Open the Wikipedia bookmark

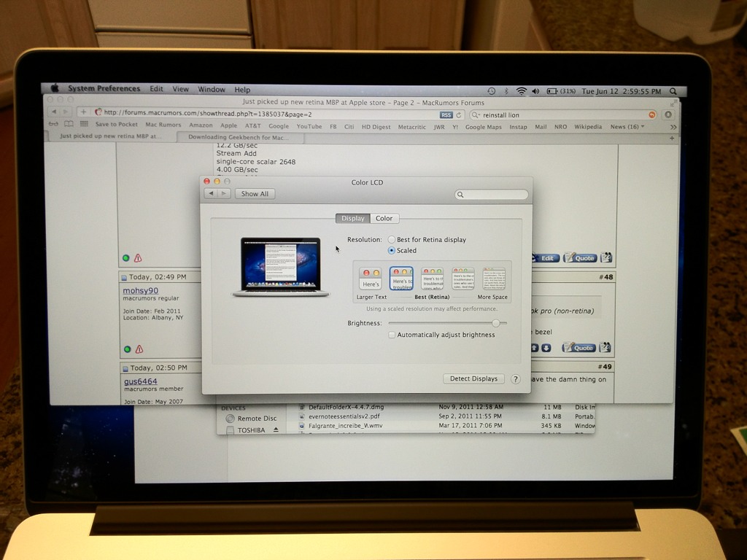[x=588, y=127]
